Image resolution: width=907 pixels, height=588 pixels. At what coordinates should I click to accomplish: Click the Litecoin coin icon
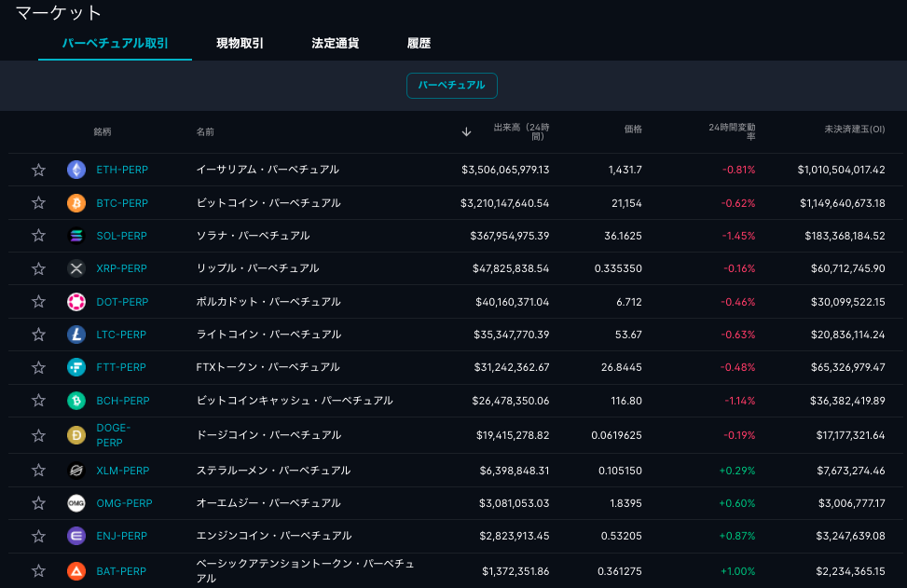[x=76, y=335]
